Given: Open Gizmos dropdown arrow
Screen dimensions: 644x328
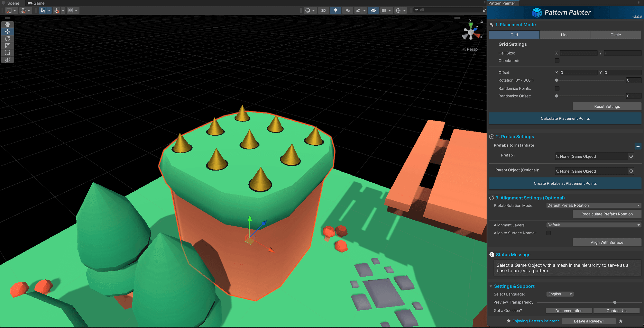Looking at the screenshot, I should tap(404, 10).
